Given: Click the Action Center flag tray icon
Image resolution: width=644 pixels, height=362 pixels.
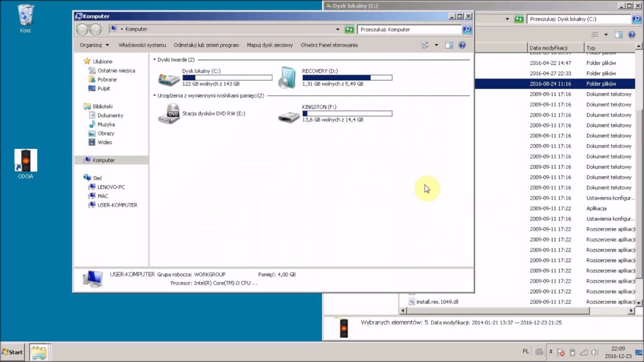Looking at the screenshot, I should coord(561,352).
